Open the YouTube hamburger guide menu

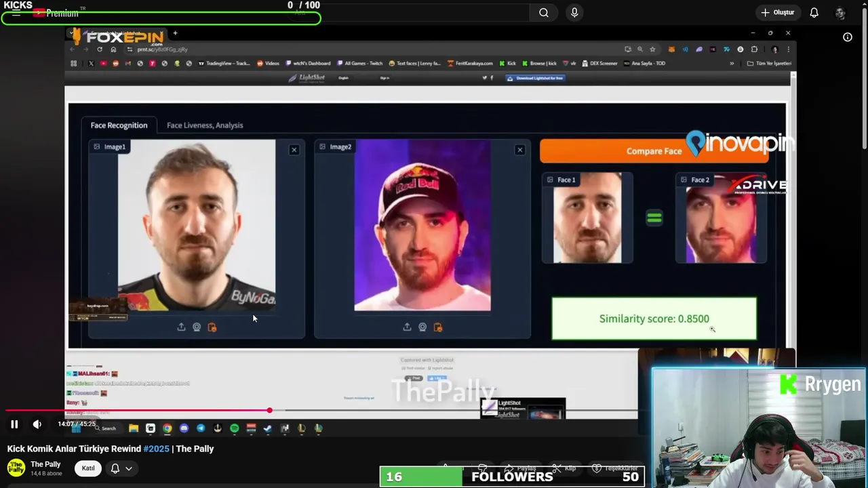tap(16, 13)
